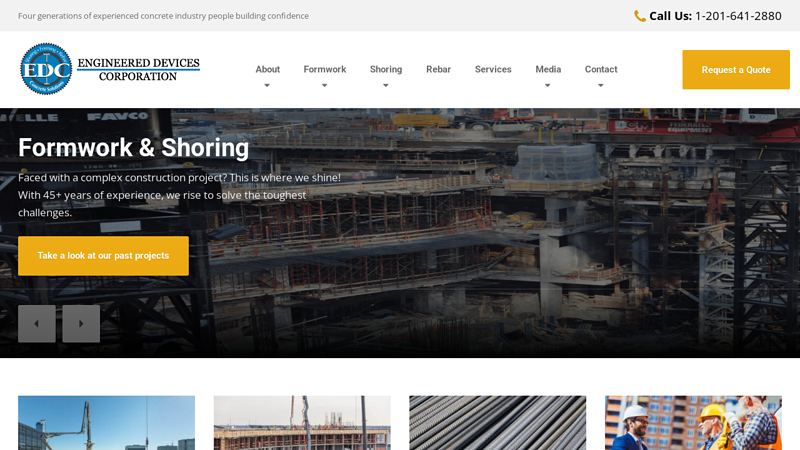Click the Four generations tagline text

pyautogui.click(x=163, y=16)
